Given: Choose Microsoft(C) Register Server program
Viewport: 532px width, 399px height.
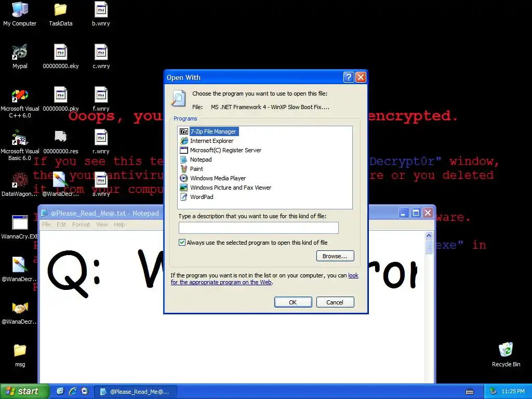Looking at the screenshot, I should 221,150.
